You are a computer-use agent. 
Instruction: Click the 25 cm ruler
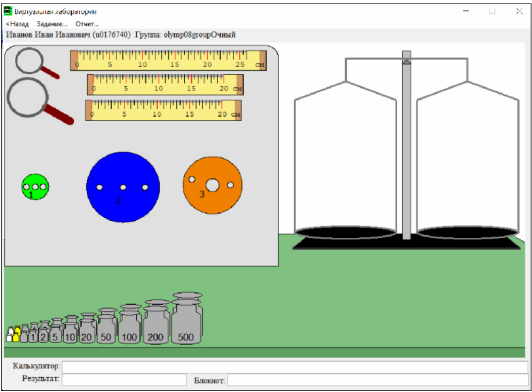168,61
